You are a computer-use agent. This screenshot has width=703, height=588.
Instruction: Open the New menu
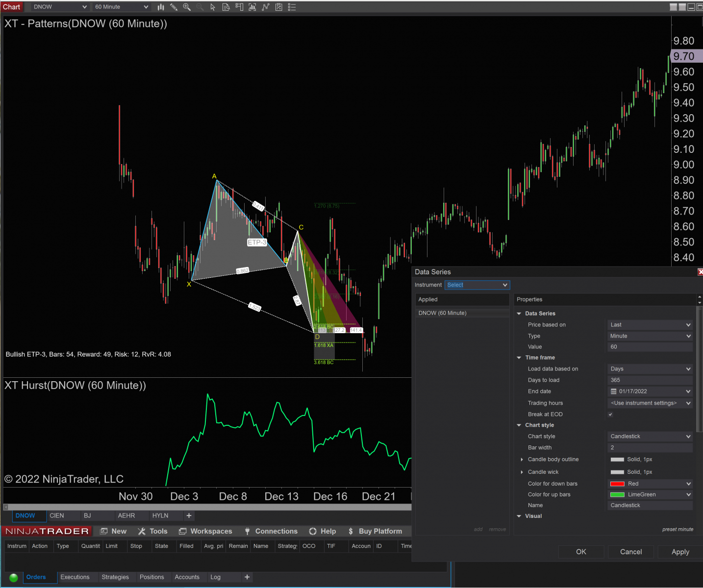pos(114,531)
